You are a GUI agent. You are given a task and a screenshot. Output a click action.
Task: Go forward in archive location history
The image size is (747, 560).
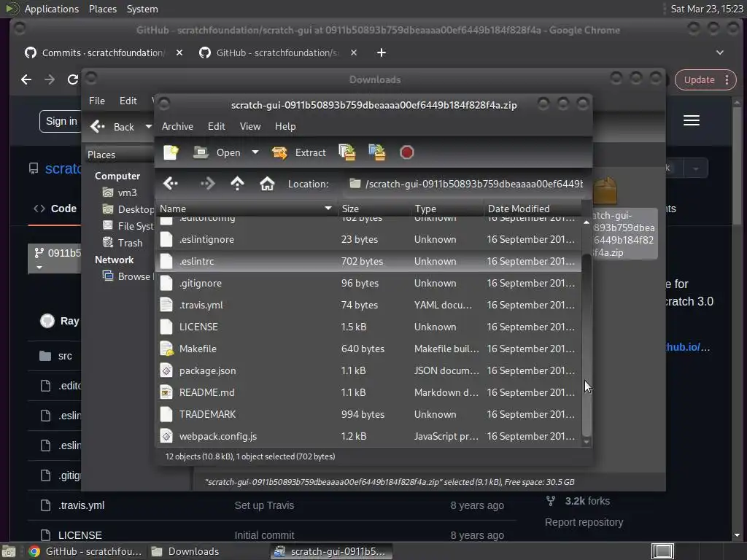click(207, 183)
